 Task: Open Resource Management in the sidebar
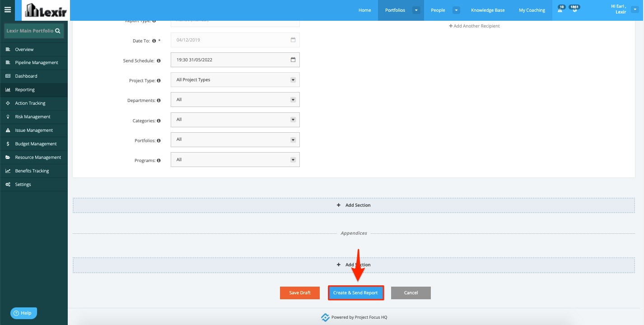(x=34, y=158)
